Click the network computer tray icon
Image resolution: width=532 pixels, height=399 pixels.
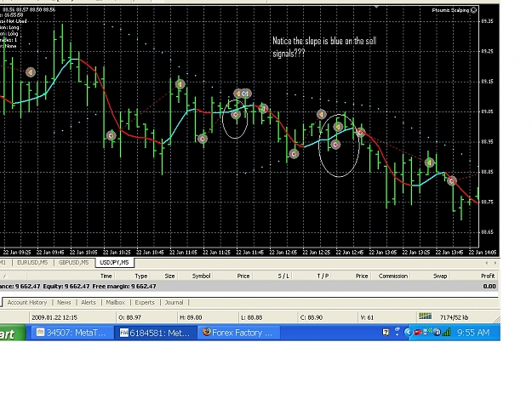pyautogui.click(x=427, y=332)
